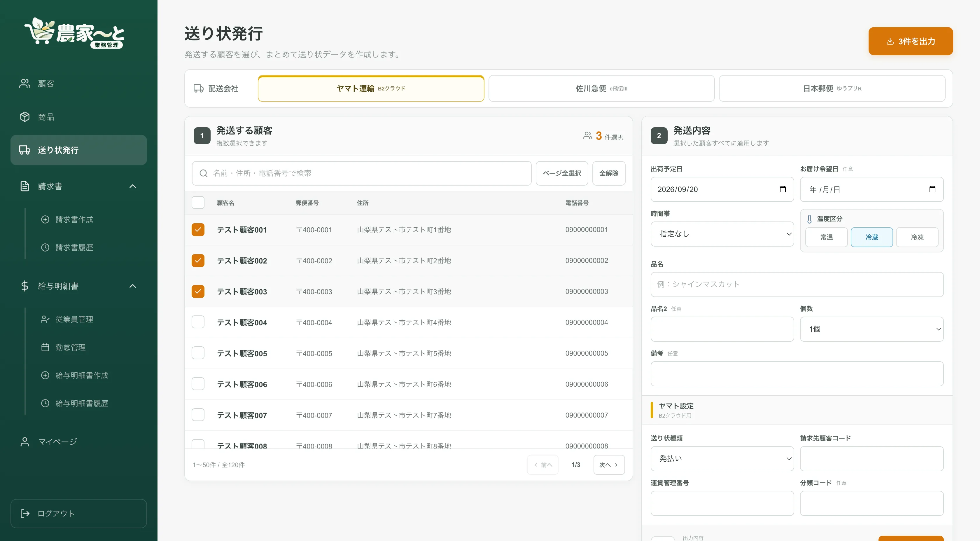Image resolution: width=980 pixels, height=541 pixels.
Task: Open calendar picker icon for 出荷予定日
Action: point(783,189)
